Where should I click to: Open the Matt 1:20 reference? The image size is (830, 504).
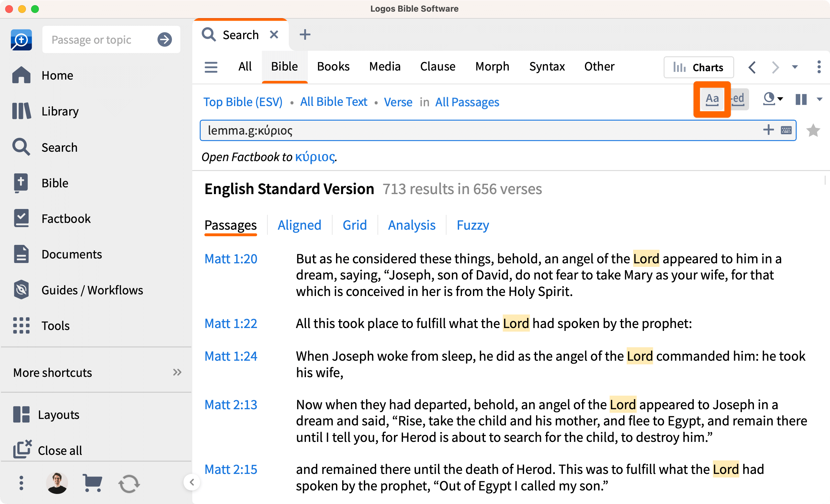(x=231, y=258)
